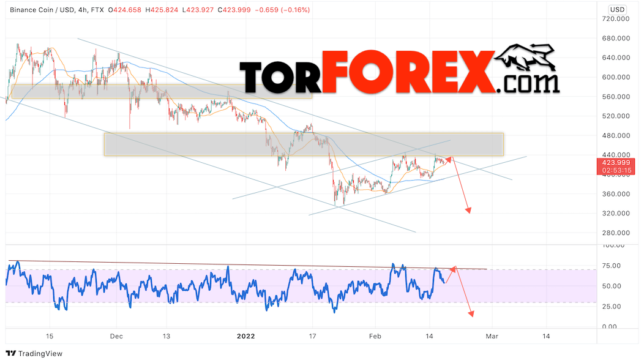
Task: Open the USD currency selector
Action: (x=617, y=9)
